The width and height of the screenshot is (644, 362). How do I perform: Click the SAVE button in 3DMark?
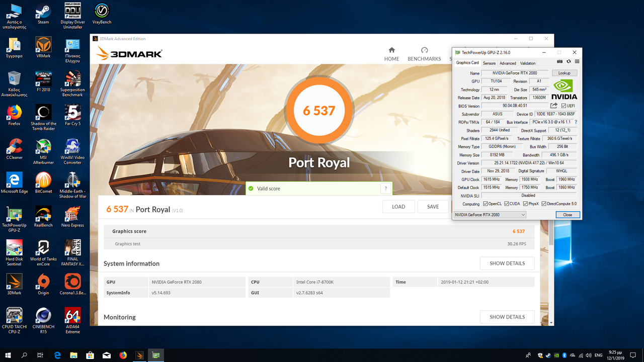point(433,207)
